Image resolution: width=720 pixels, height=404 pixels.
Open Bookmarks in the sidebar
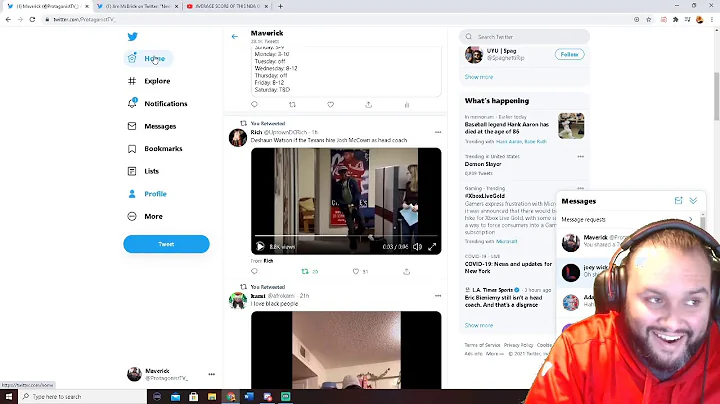pyautogui.click(x=155, y=149)
